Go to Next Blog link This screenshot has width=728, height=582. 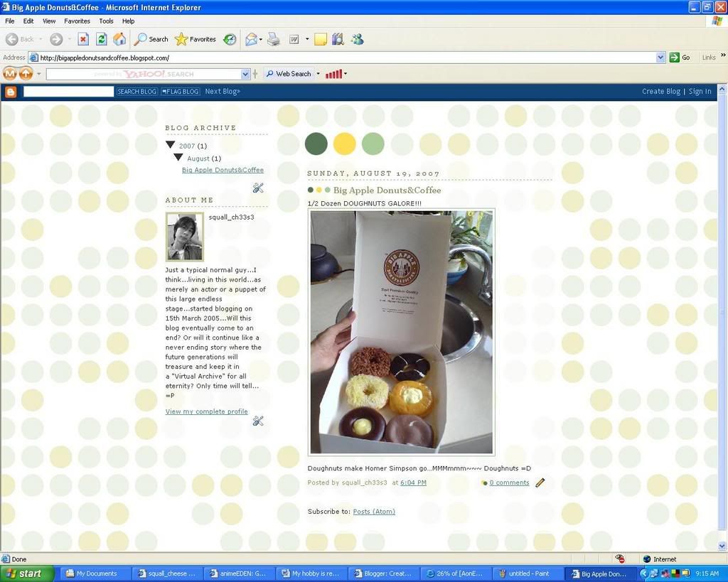point(223,92)
